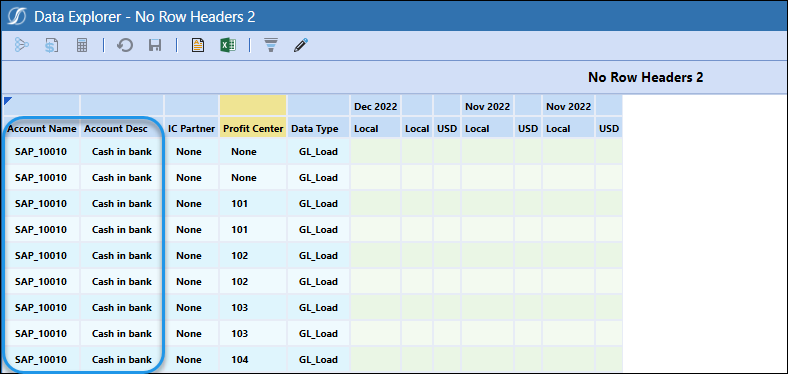Viewport: 788px width, 374px height.
Task: Click the application logo in title bar
Action: 17,17
